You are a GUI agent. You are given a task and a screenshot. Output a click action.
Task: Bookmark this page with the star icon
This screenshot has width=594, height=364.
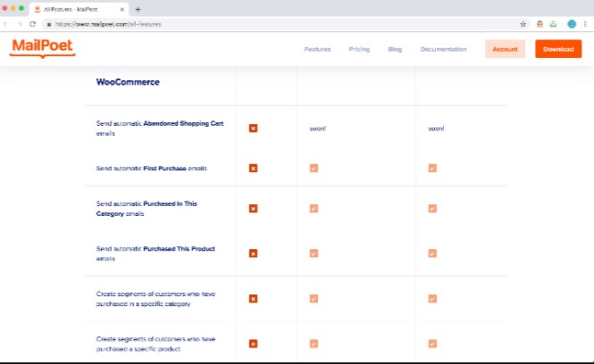coord(523,24)
